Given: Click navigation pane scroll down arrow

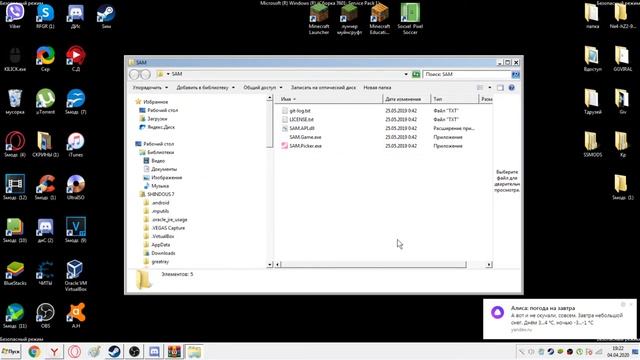Looking at the screenshot, I should coord(270,264).
